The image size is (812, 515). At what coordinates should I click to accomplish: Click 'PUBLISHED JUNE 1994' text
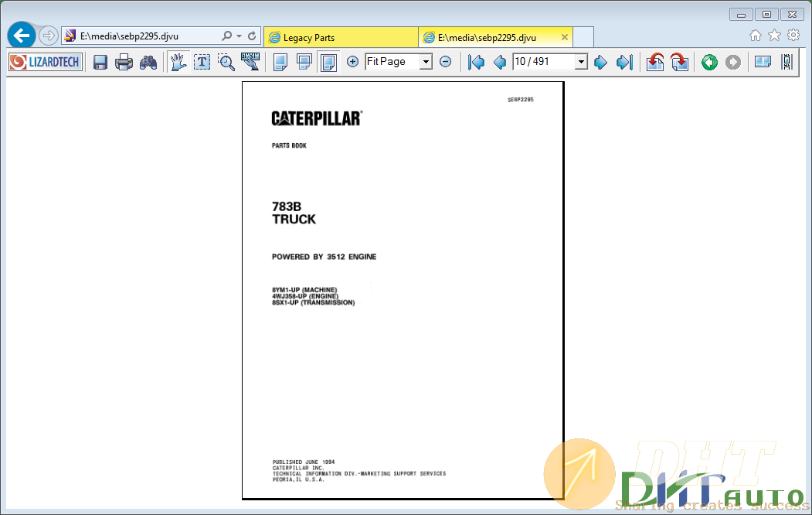pyautogui.click(x=304, y=462)
